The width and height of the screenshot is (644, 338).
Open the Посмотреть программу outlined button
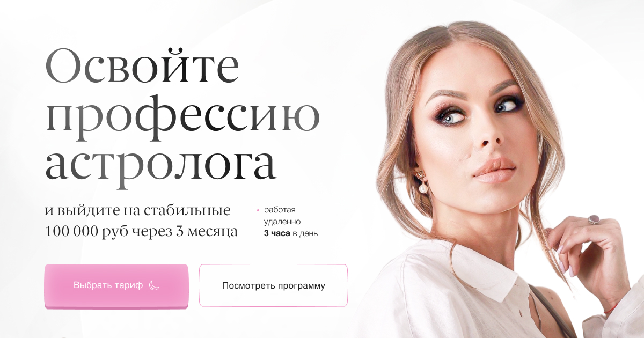[273, 285]
